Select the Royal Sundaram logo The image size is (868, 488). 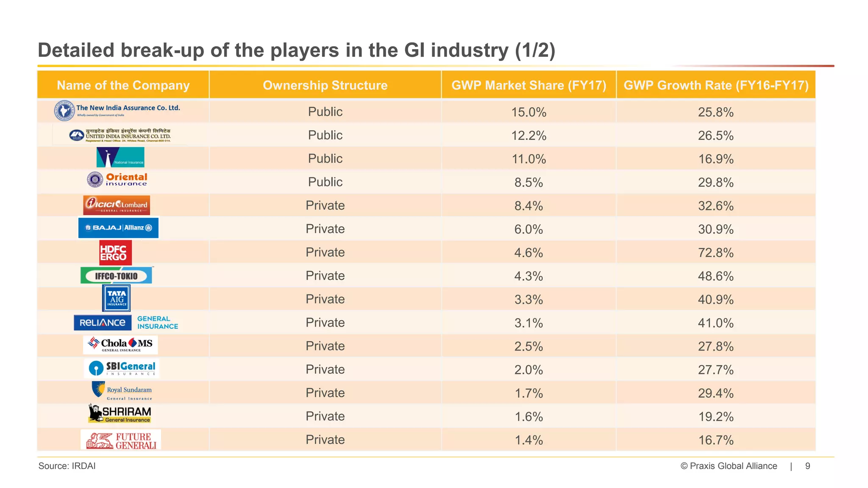[122, 391]
